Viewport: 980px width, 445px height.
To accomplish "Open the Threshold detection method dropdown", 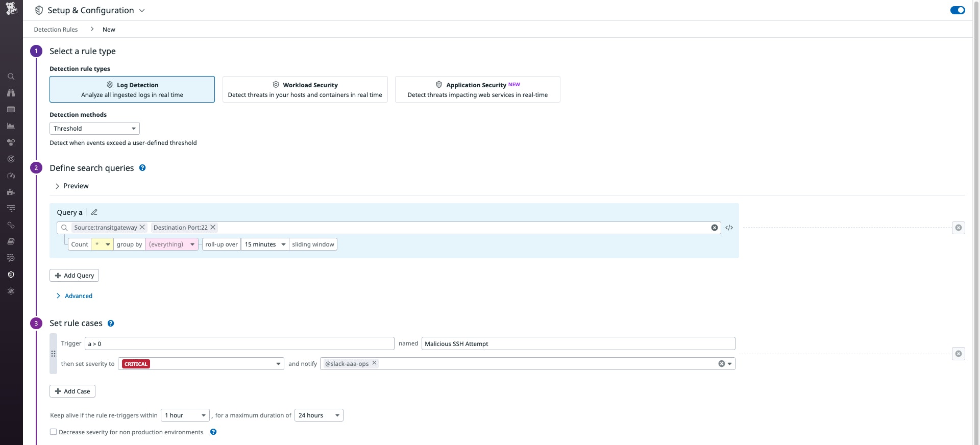I will pos(94,129).
